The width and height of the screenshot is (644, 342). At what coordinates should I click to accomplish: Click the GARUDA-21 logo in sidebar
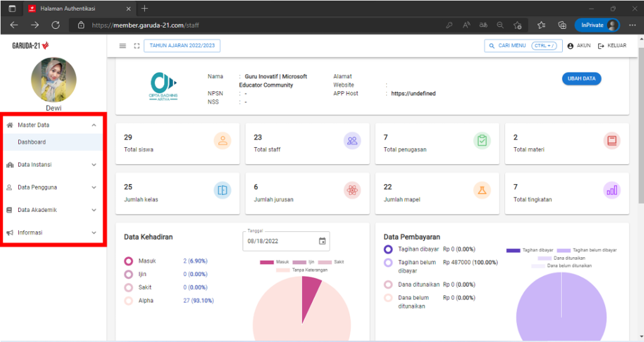pos(30,45)
